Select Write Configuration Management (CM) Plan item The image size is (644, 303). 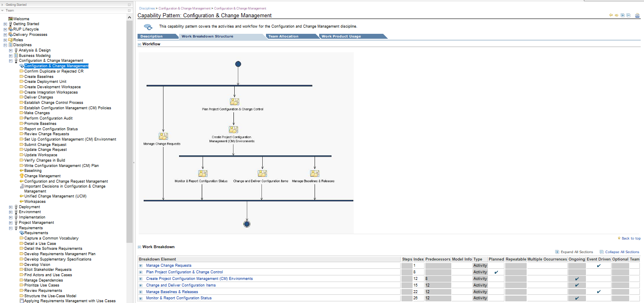pos(61,166)
